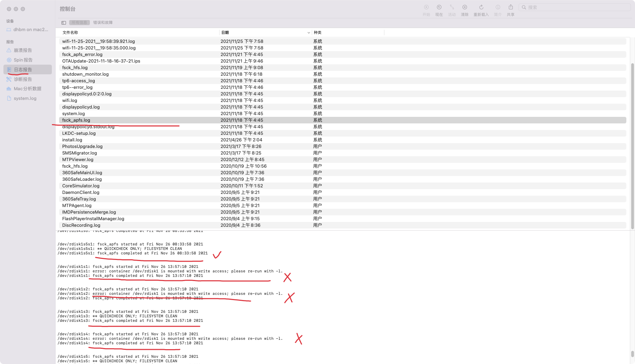This screenshot has height=364, width=635.
Task: Click the 日志报告 document icon in sidebar
Action: (9, 70)
